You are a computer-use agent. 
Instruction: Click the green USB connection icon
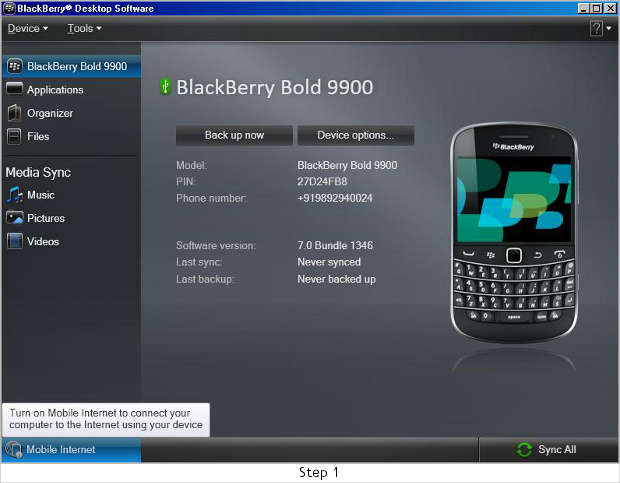[165, 87]
